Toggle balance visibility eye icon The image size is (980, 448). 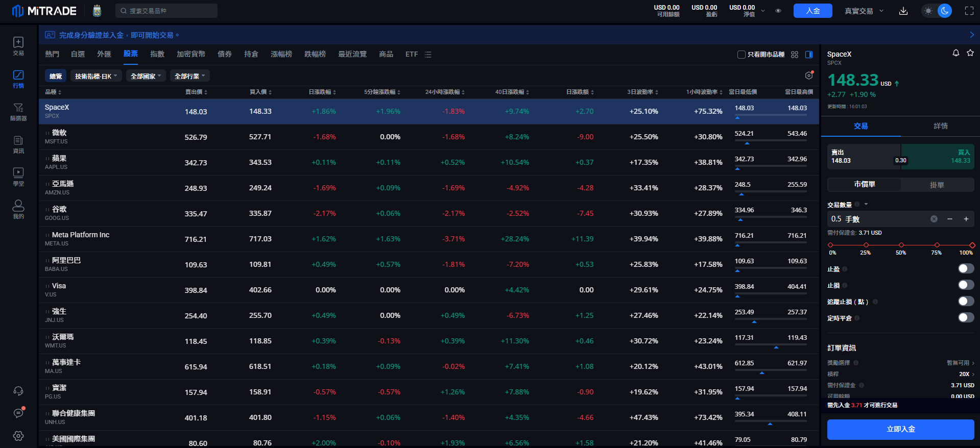pyautogui.click(x=778, y=11)
